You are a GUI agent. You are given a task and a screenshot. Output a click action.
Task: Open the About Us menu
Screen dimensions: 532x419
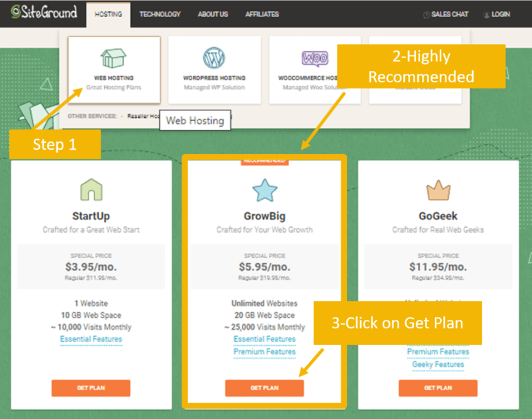[213, 14]
